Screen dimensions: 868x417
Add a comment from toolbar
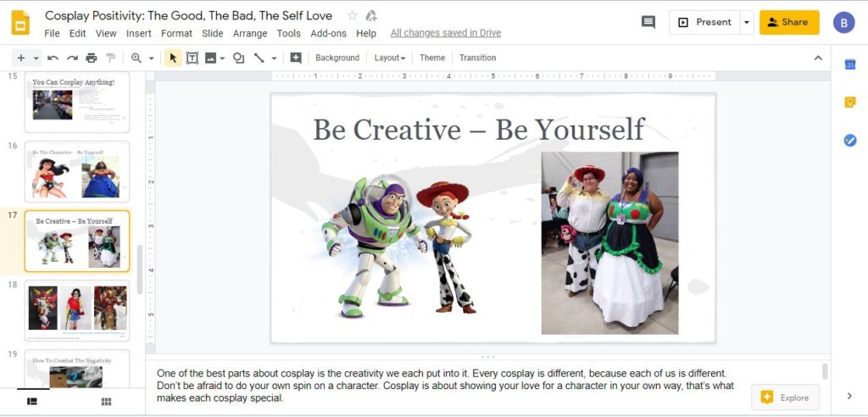296,58
